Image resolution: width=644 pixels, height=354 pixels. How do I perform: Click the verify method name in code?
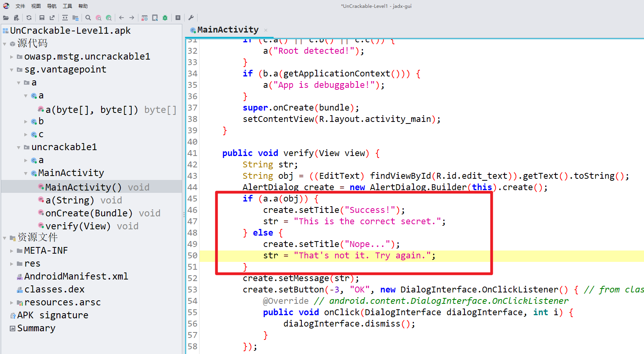click(x=299, y=153)
